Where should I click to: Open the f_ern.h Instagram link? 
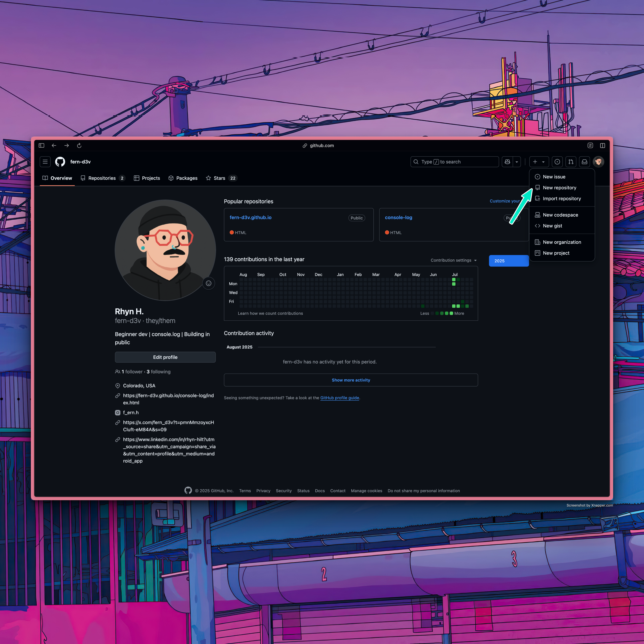click(x=131, y=413)
